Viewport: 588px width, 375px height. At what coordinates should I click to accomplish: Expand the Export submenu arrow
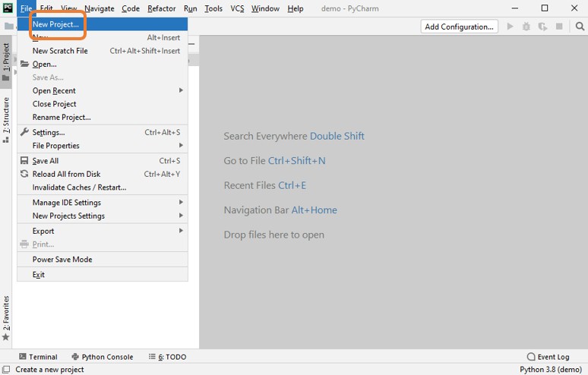pos(181,231)
